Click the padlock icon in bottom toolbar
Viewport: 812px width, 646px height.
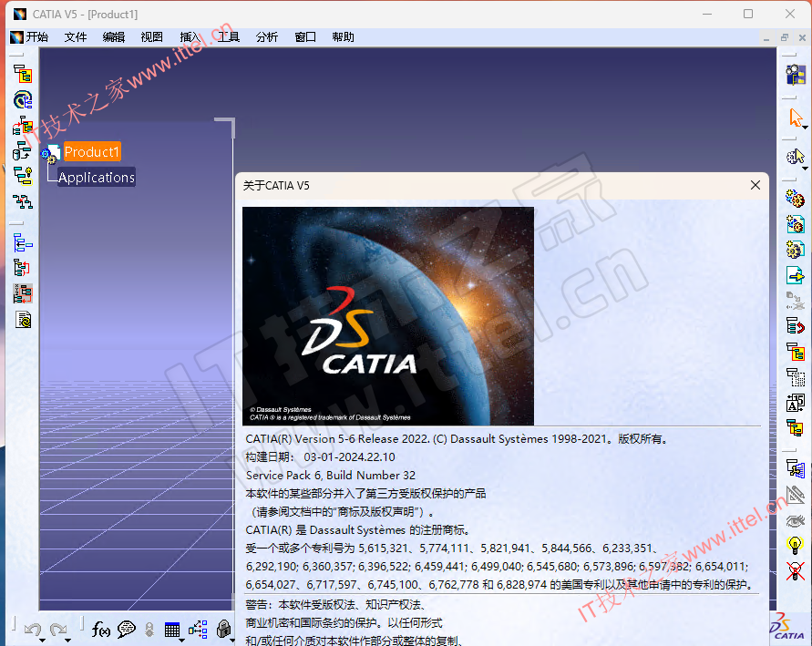click(x=223, y=629)
